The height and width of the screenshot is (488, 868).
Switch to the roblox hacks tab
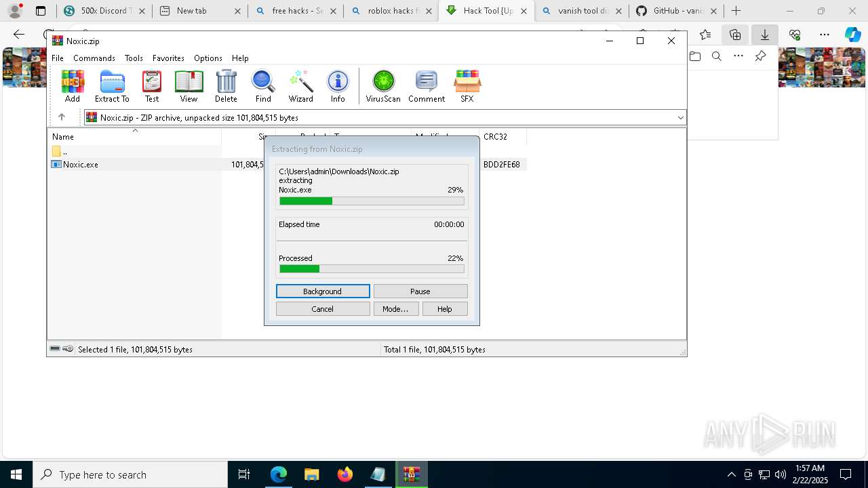(x=391, y=11)
